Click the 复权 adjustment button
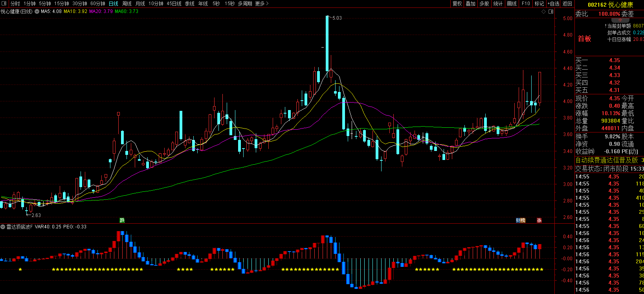Image resolution: width=644 pixels, height=294 pixels. 457,4
